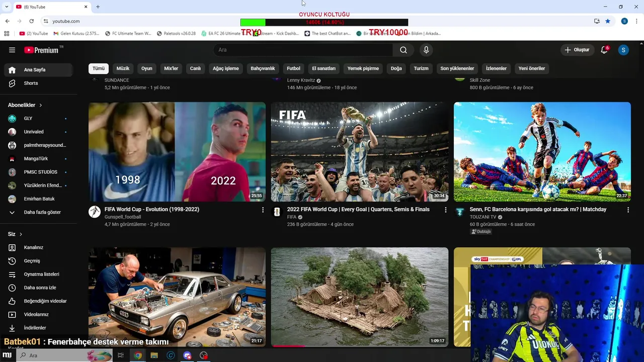Open options for FIFA World Cup Evolution video
Image resolution: width=644 pixels, height=362 pixels.
[263, 210]
